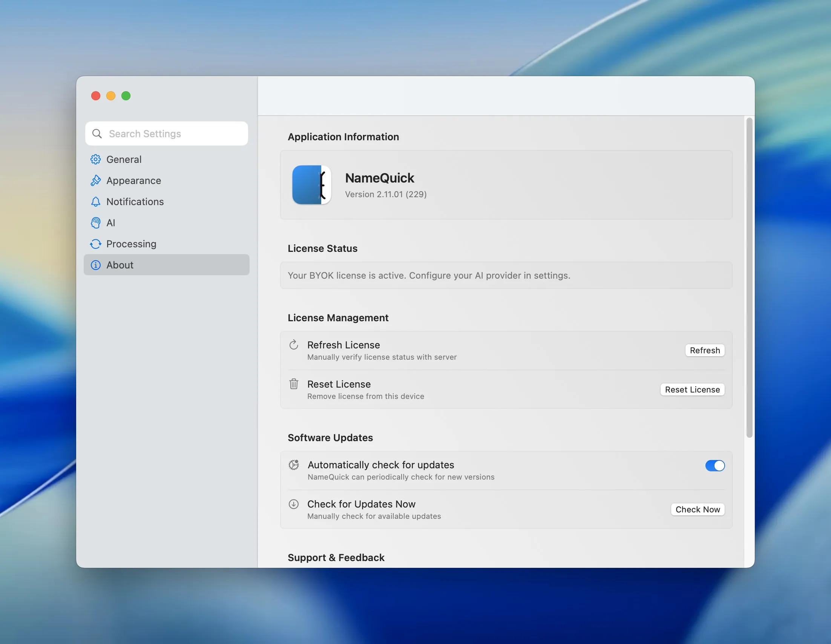Click the NameQuick app icon
This screenshot has height=644, width=831.
(x=311, y=185)
